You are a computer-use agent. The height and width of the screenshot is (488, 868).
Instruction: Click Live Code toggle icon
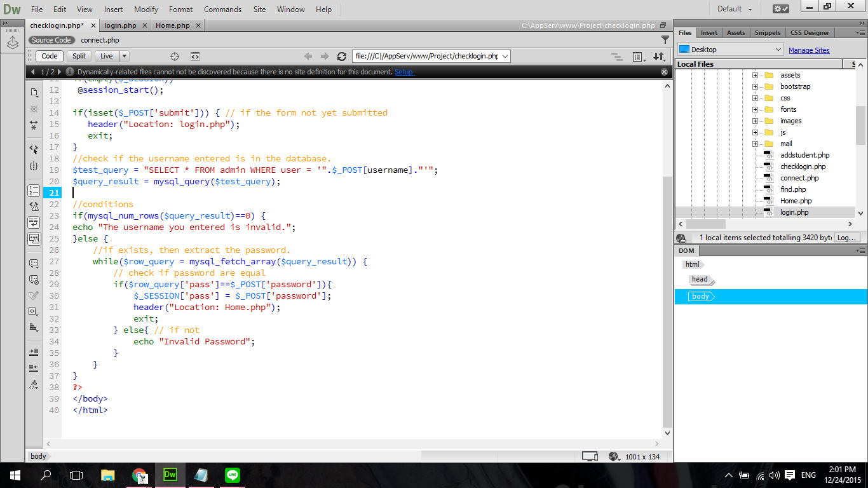195,56
